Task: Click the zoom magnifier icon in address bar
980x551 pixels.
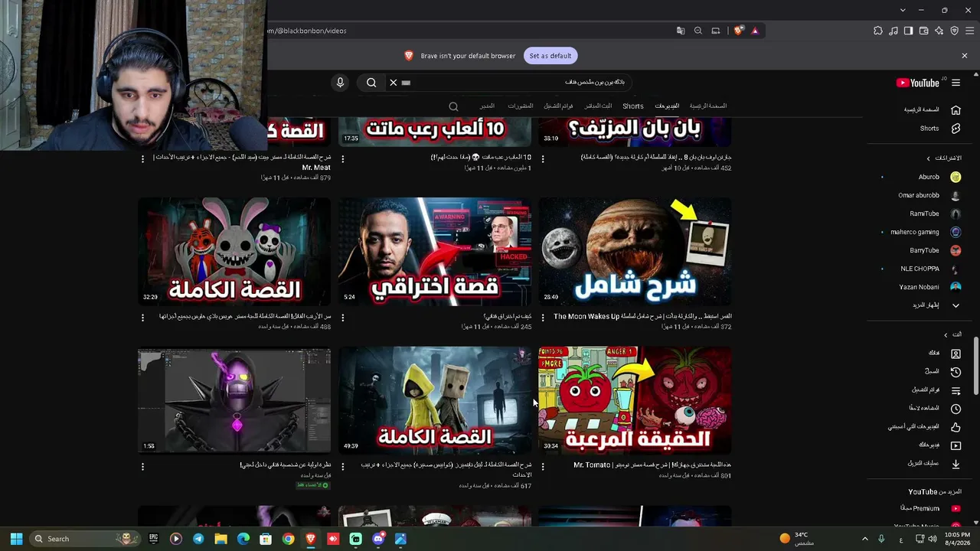Action: click(698, 31)
